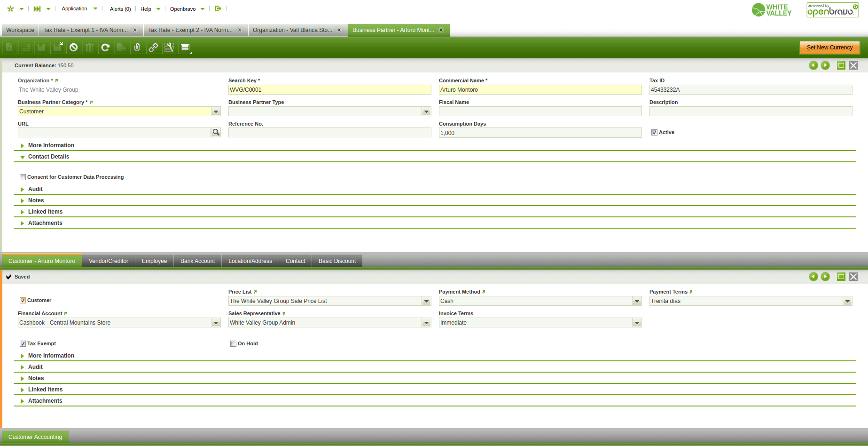This screenshot has height=446, width=868.
Task: Open the Customer Accounting tab at bottom
Action: 35,437
